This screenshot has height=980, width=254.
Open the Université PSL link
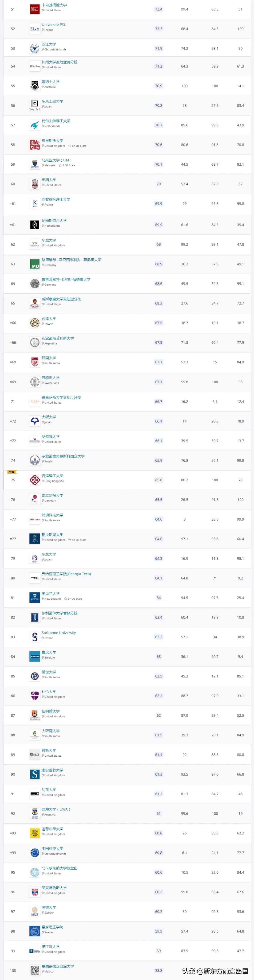(54, 25)
